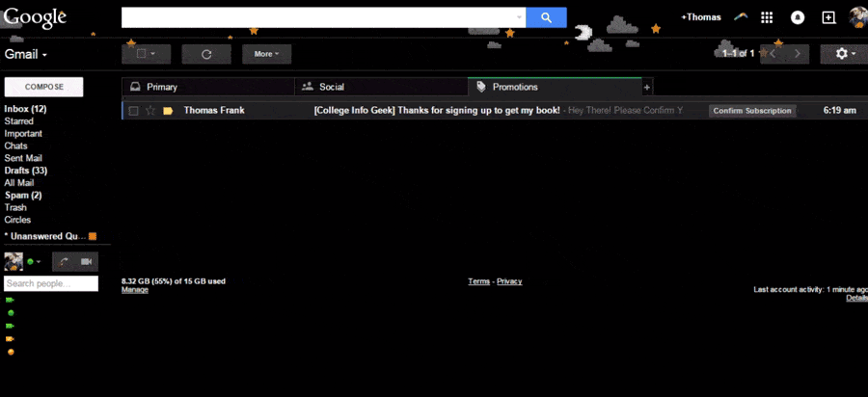Open All Mail
868x397 pixels.
pos(19,183)
